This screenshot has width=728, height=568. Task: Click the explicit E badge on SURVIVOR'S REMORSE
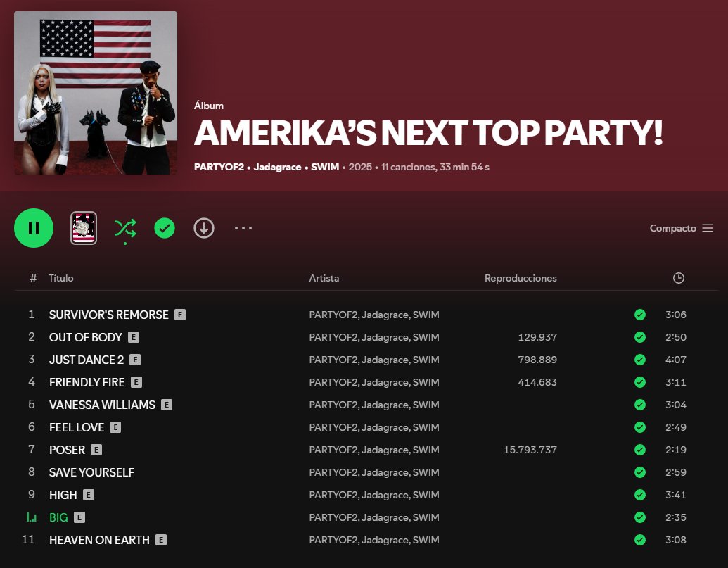click(x=179, y=315)
